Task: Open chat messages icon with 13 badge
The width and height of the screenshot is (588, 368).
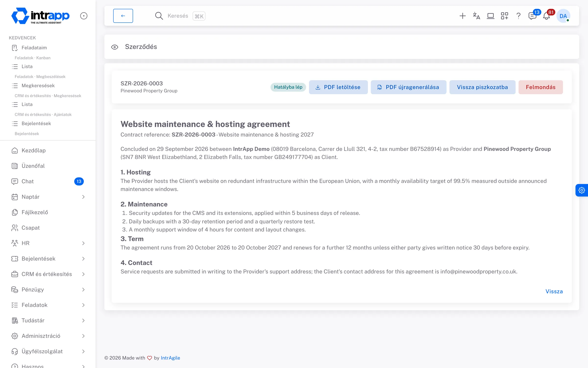Action: [x=533, y=16]
